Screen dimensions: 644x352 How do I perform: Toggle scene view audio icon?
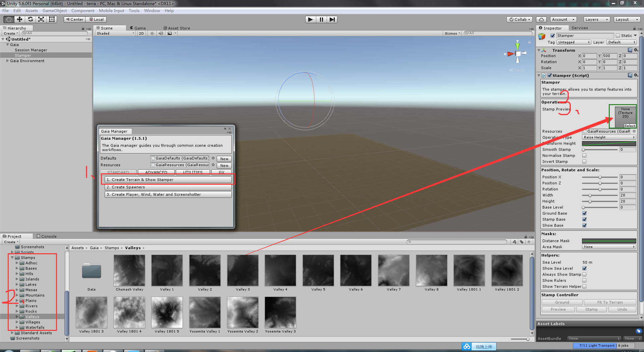[x=161, y=33]
